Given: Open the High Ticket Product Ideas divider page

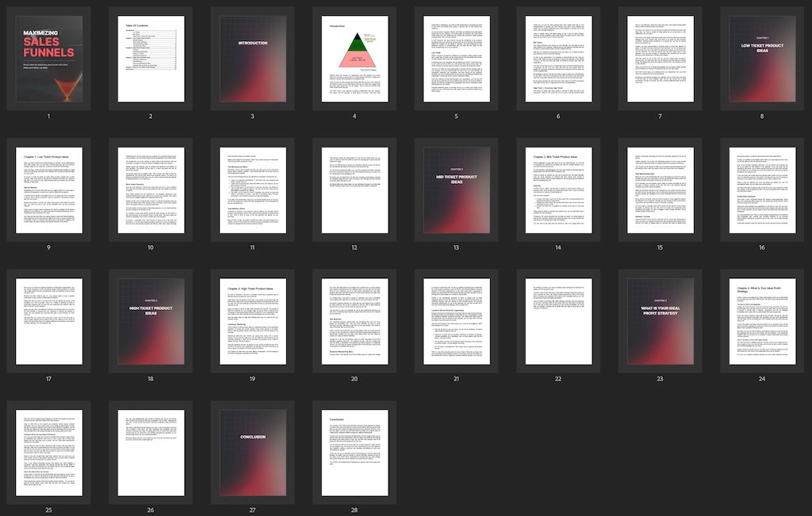Looking at the screenshot, I should pyautogui.click(x=151, y=321).
